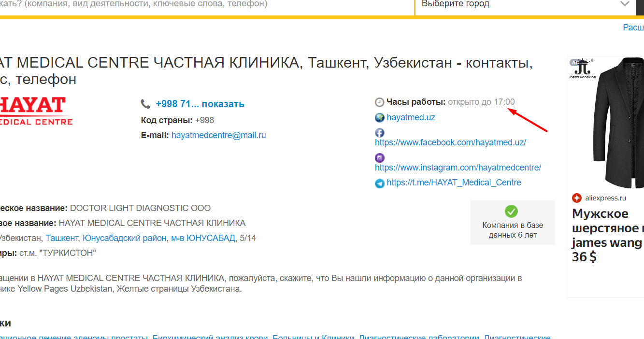Viewport: 644px width, 339px height.
Task: Show the full phone number +998 71
Action: point(200,104)
